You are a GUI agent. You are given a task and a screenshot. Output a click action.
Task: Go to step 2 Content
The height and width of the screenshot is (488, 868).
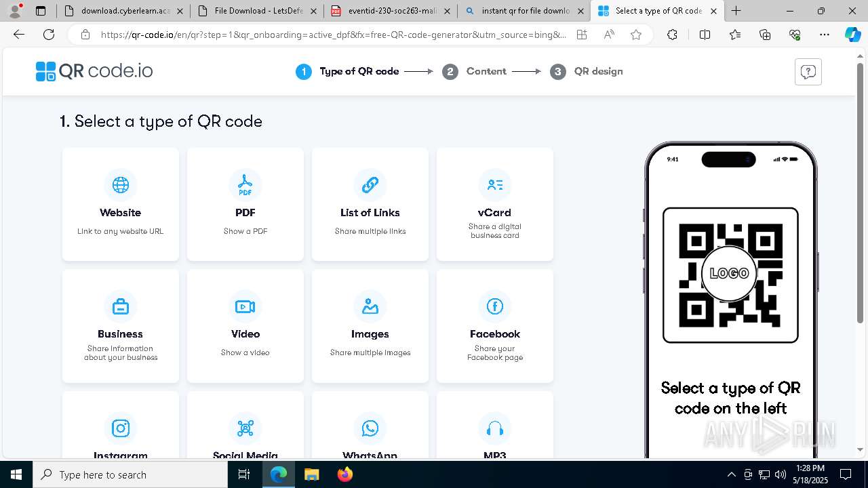point(474,71)
